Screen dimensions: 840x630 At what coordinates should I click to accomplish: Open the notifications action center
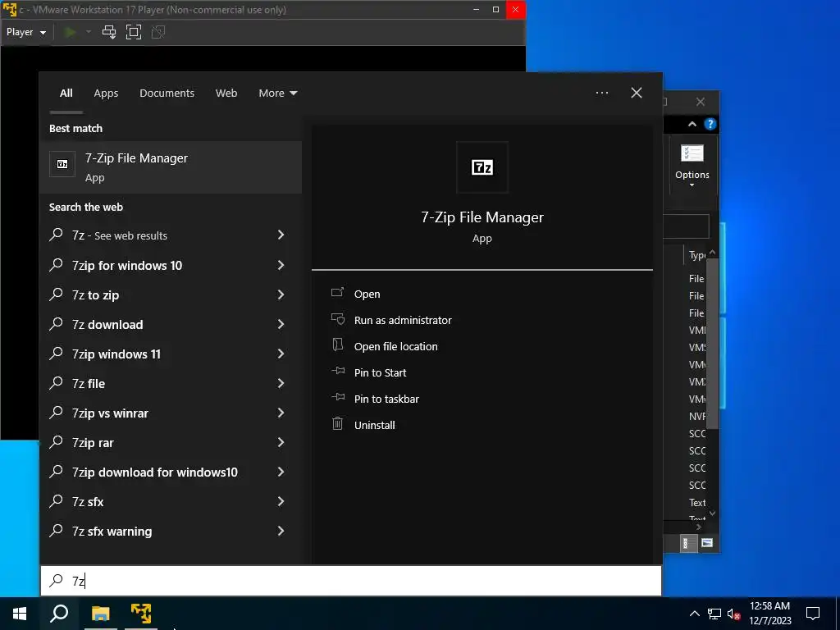[813, 614]
